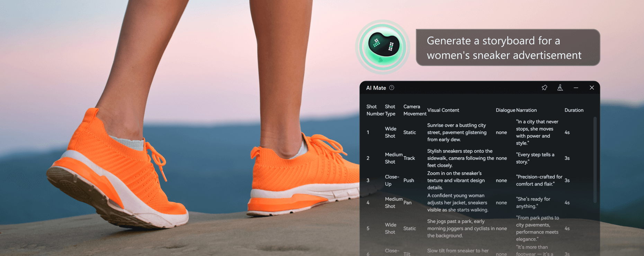Click the 'Push' camera movement cell
This screenshot has height=256, width=644.
click(409, 180)
